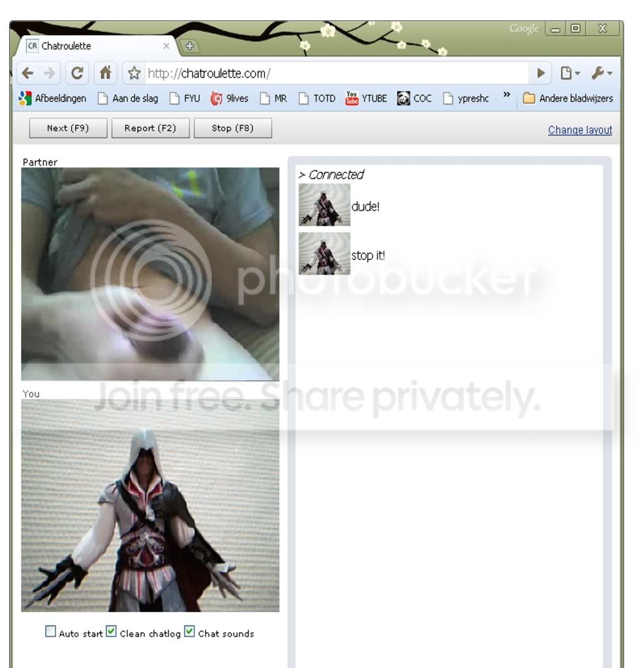Open the browser home page icon
This screenshot has width=644, height=668.
[x=105, y=73]
